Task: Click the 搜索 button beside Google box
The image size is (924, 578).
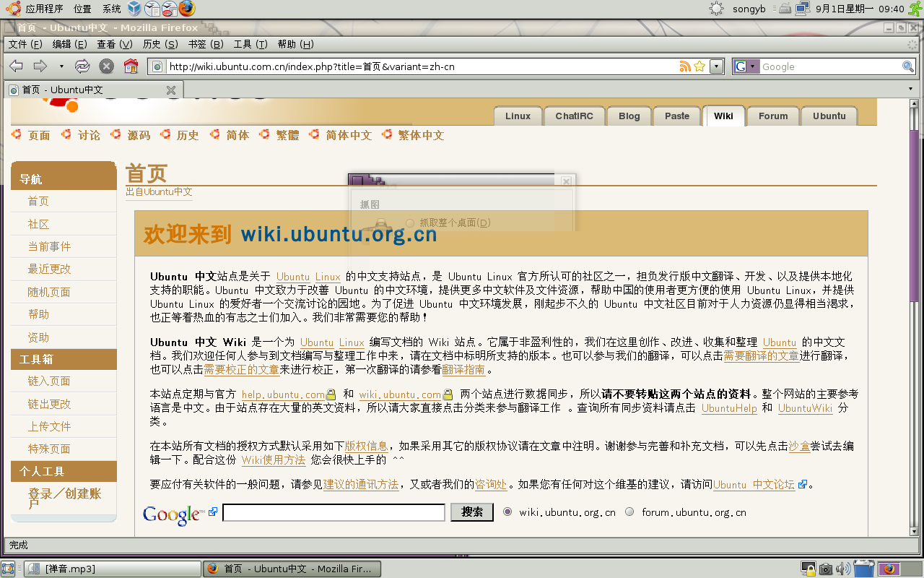Action: click(472, 512)
